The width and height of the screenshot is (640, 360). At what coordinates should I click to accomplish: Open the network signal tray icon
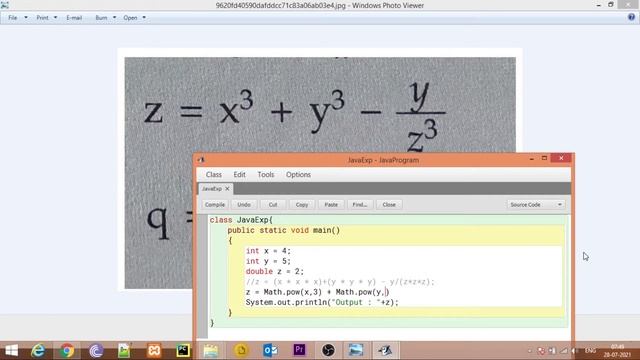(564, 351)
